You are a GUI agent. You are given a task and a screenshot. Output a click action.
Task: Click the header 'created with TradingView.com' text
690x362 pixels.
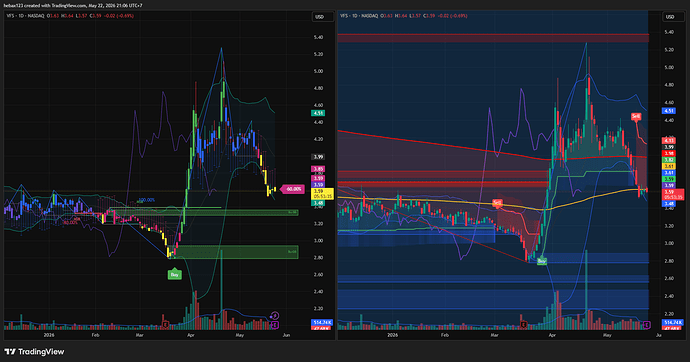tap(56, 5)
